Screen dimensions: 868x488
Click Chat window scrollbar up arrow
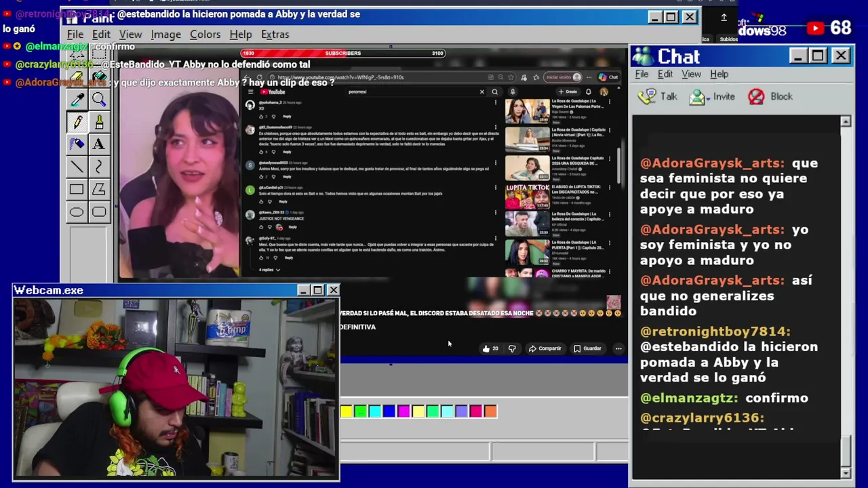pos(845,122)
